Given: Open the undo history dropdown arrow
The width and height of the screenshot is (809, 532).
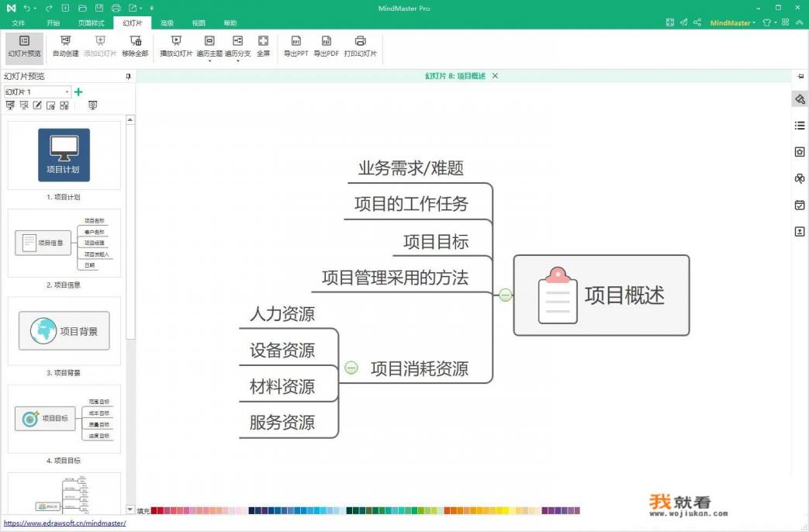Looking at the screenshot, I should click(x=35, y=9).
